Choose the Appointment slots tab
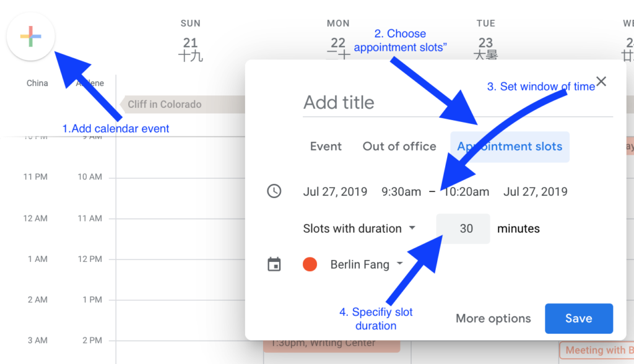The width and height of the screenshot is (634, 364). coord(510,147)
